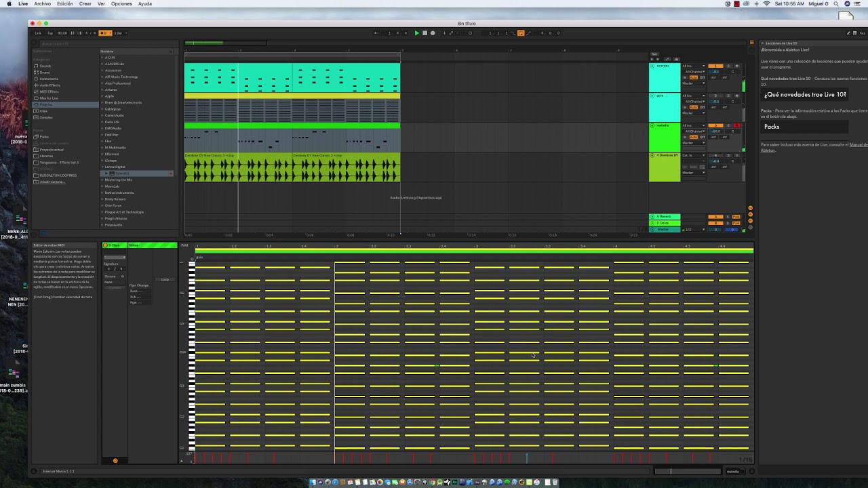Open the Max for Live category

(49, 98)
